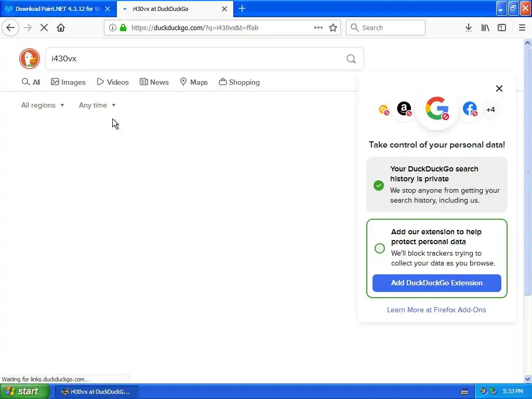532x399 pixels.
Task: Click the magnifier search submit icon
Action: click(352, 59)
